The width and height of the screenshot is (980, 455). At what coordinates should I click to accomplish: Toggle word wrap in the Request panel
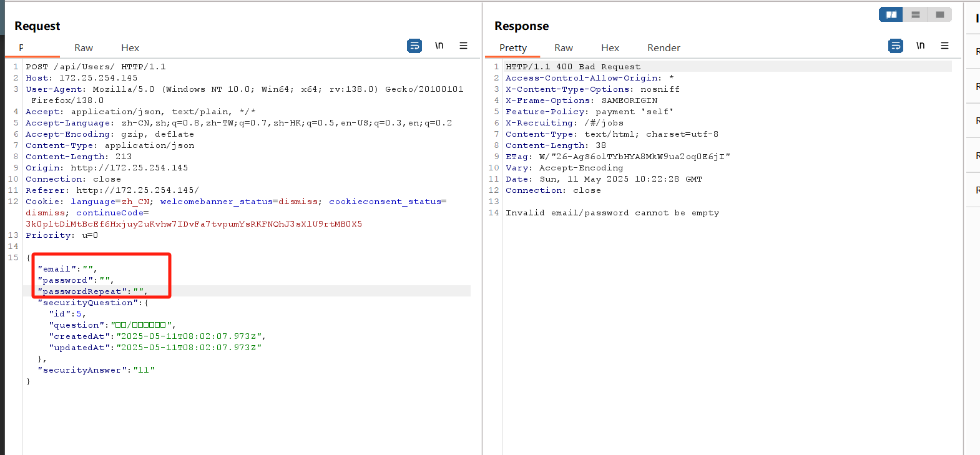tap(414, 46)
